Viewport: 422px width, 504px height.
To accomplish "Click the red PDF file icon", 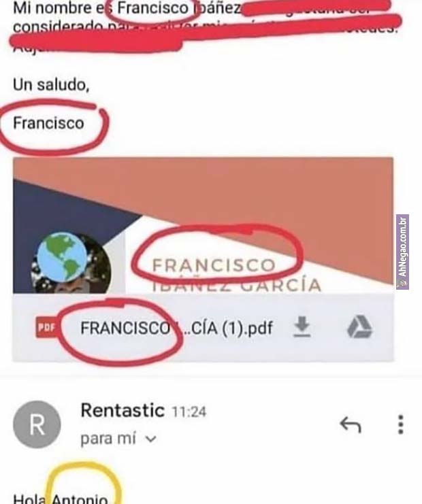I will [47, 328].
